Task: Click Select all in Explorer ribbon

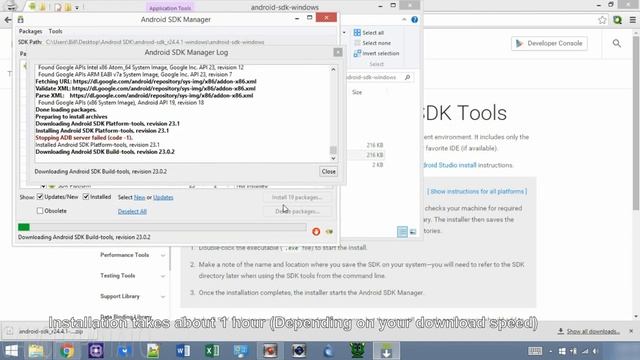Action: (369, 33)
